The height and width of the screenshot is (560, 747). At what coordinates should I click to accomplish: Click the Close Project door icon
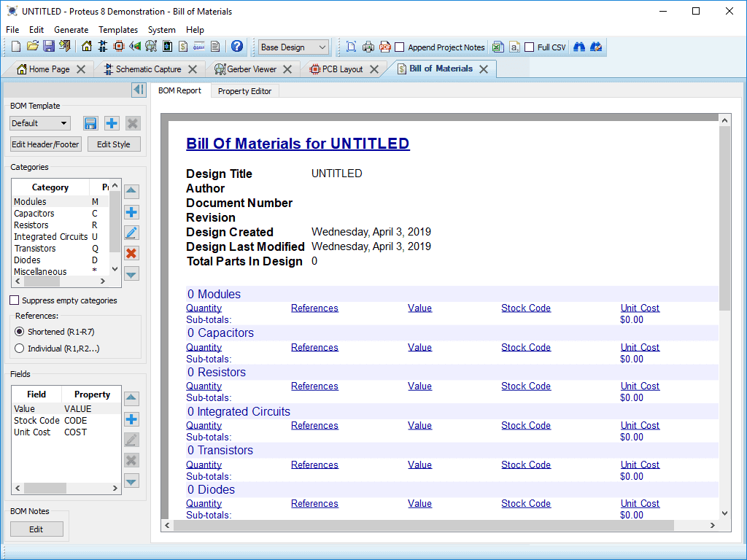pyautogui.click(x=65, y=47)
